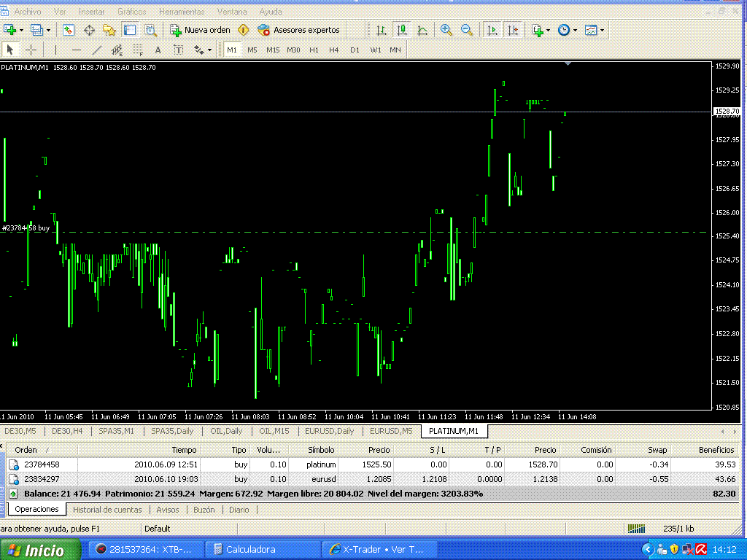Open the Herramientas menu

click(182, 12)
